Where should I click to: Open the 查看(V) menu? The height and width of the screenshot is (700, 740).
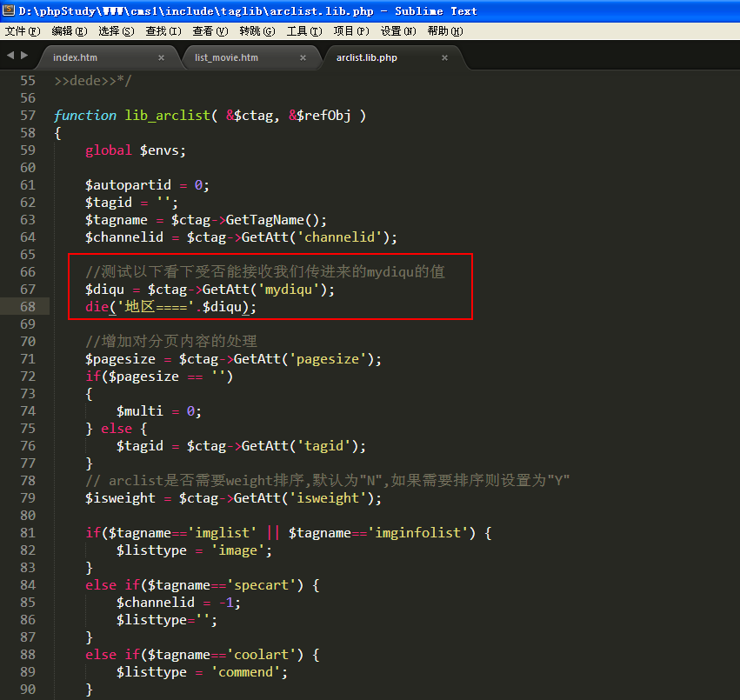(210, 31)
